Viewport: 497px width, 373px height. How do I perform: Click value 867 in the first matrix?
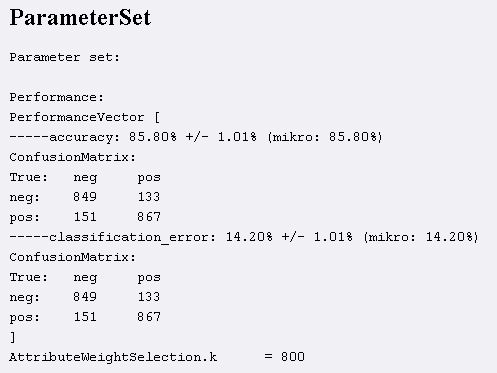click(x=149, y=217)
